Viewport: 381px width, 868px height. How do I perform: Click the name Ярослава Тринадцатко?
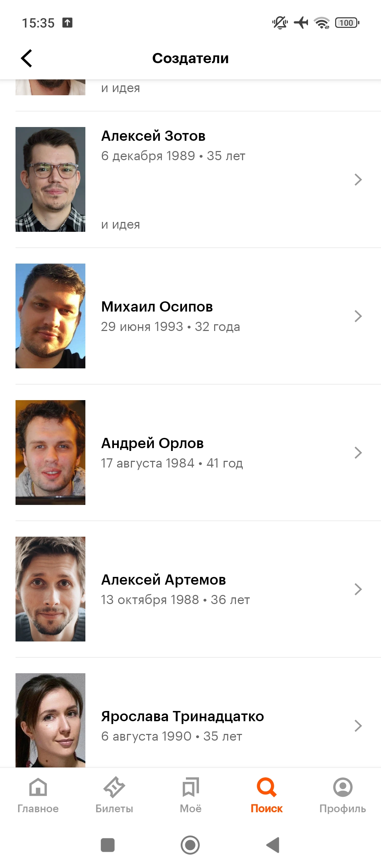pyautogui.click(x=182, y=716)
